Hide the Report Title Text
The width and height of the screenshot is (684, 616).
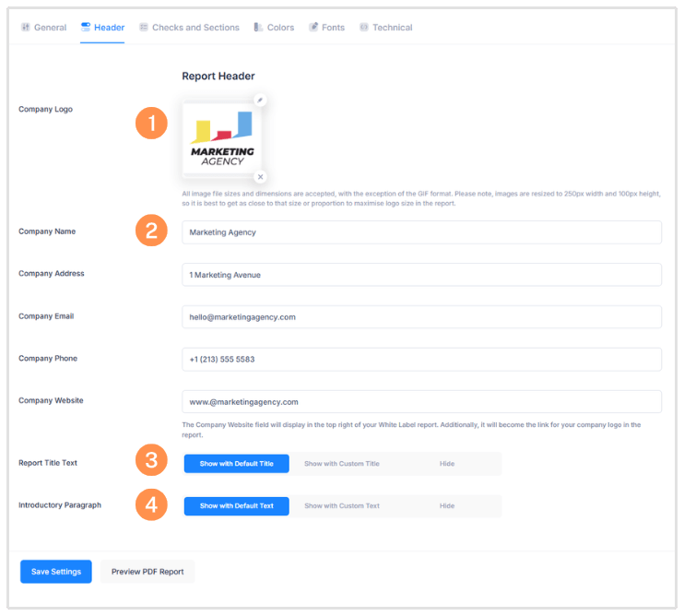447,464
